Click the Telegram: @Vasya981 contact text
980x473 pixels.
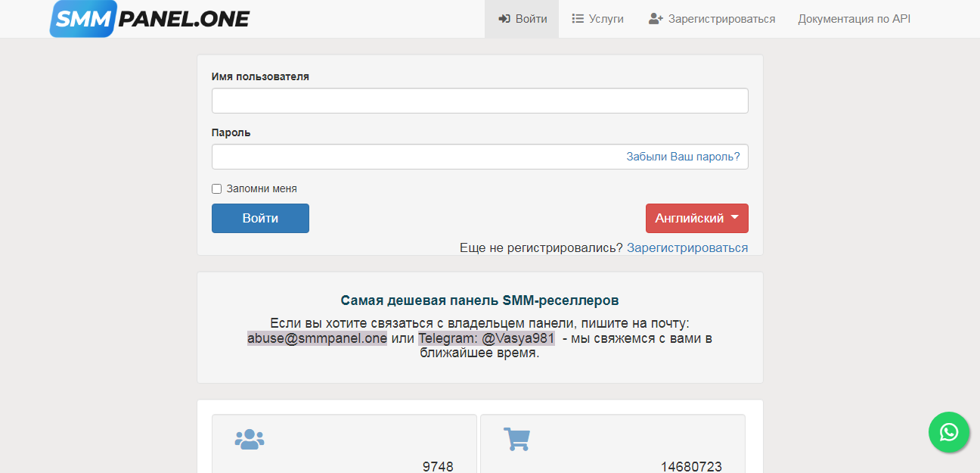(x=486, y=338)
